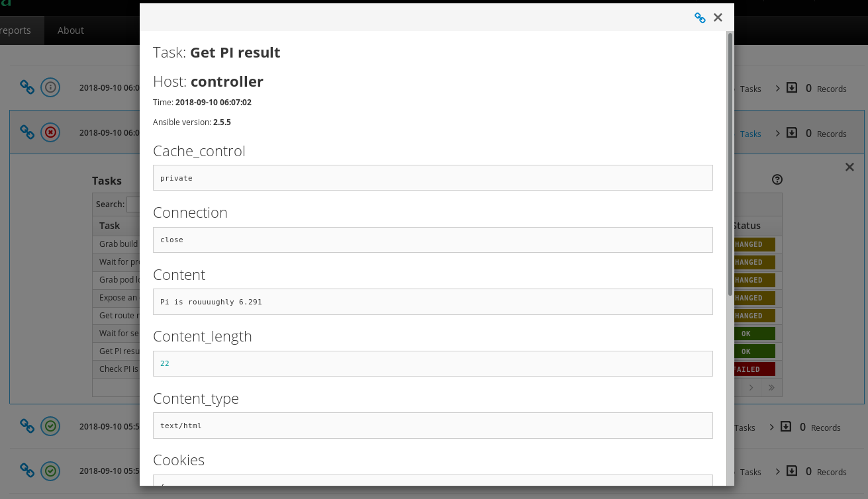868x499 pixels.
Task: Click the green check status icon on the last report row
Action: coord(50,471)
